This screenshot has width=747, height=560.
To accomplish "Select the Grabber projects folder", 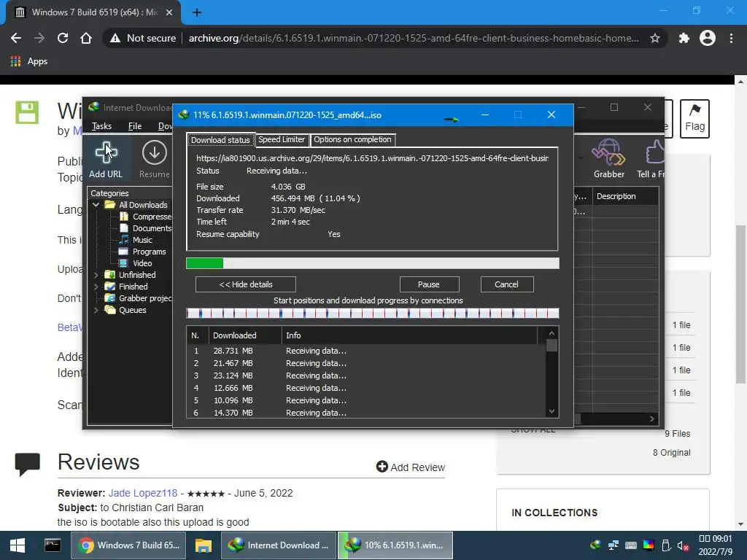I will click(145, 298).
